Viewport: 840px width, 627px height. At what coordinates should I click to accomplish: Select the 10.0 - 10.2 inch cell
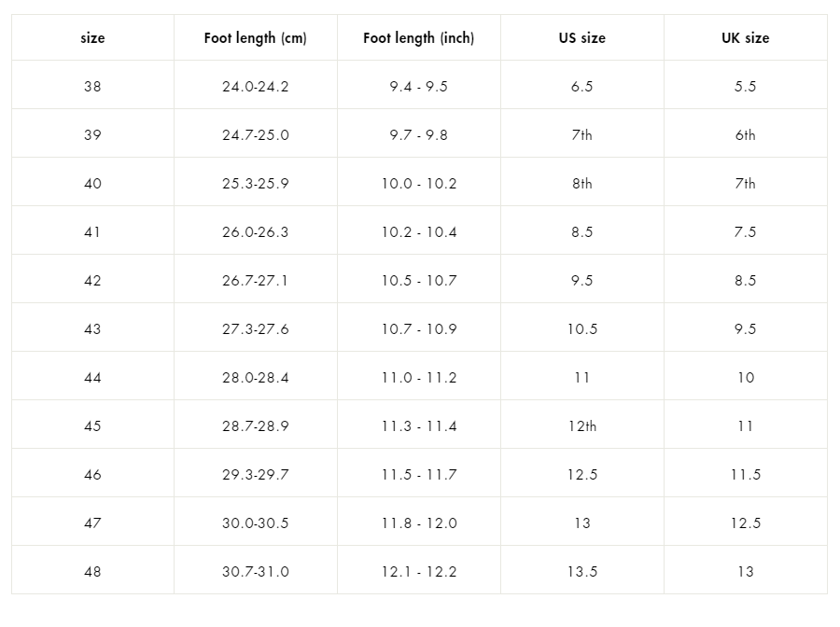coord(418,184)
